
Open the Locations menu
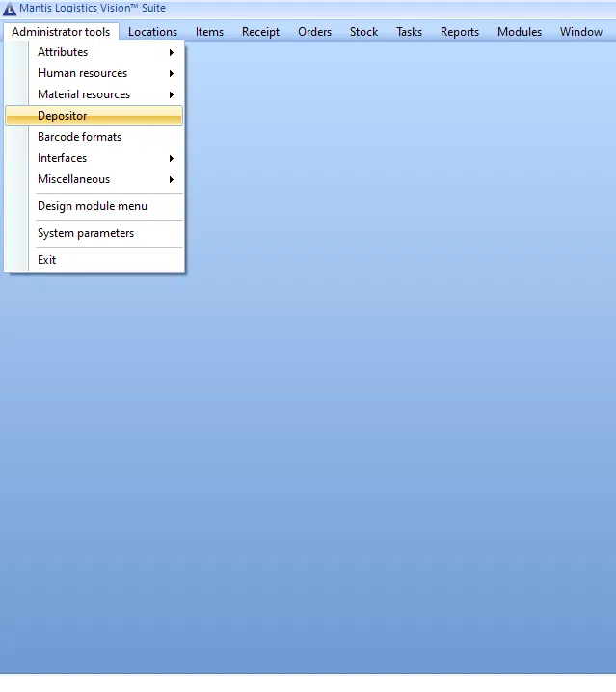coord(152,32)
